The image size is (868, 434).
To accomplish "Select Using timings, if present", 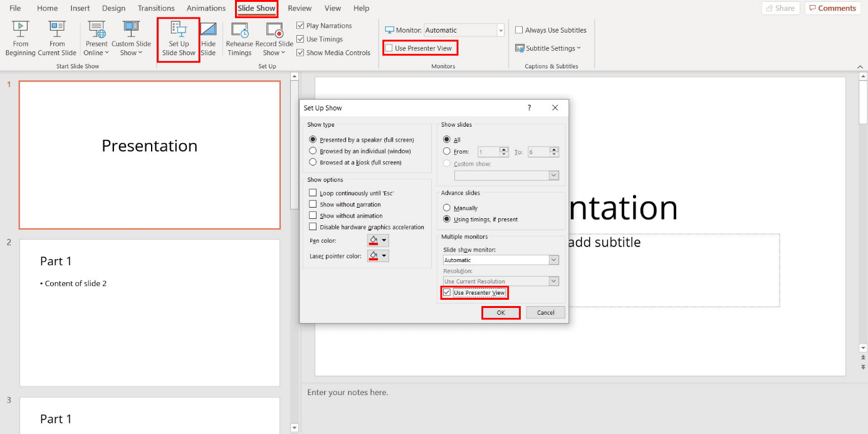I will point(447,219).
